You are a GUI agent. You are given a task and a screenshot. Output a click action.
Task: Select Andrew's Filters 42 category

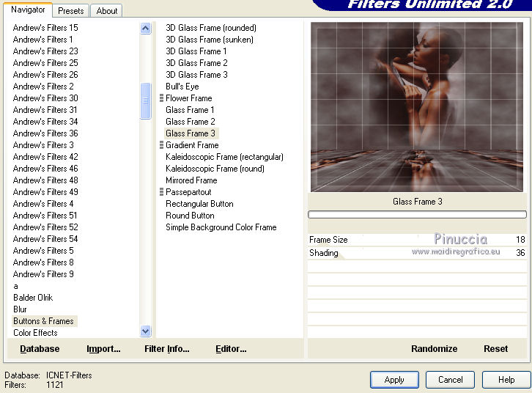45,156
